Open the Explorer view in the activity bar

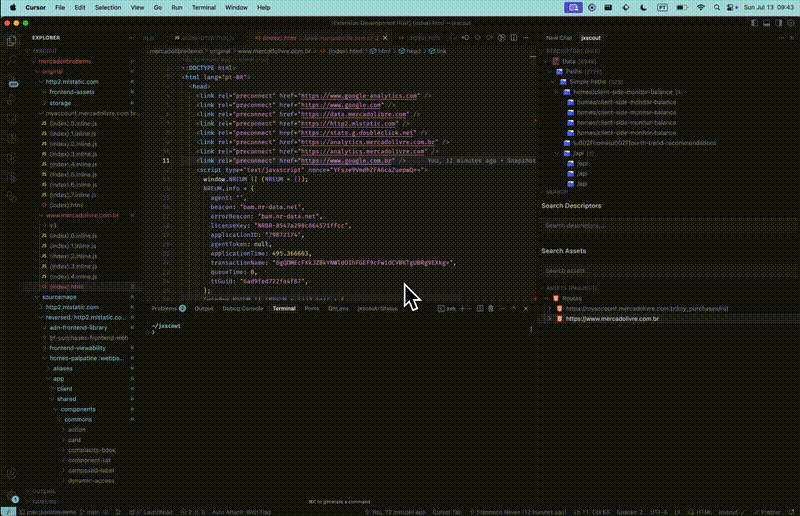(11, 41)
